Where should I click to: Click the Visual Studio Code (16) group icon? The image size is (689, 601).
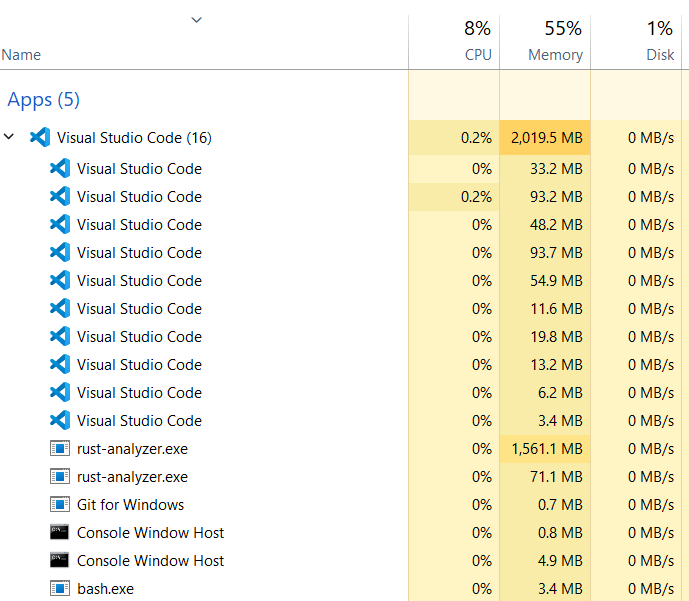point(40,138)
